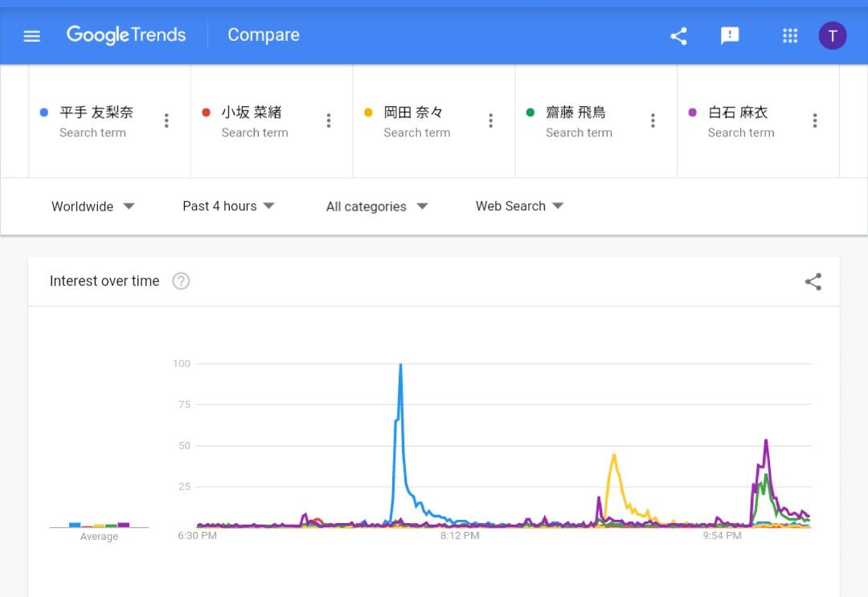Click the share icon in header
Screen dimensions: 868x597
tap(678, 35)
